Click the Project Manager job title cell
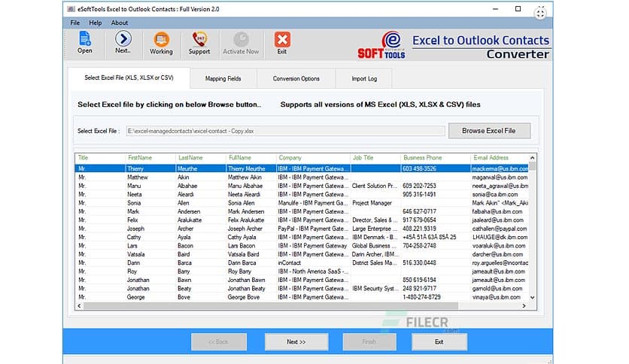 [372, 203]
